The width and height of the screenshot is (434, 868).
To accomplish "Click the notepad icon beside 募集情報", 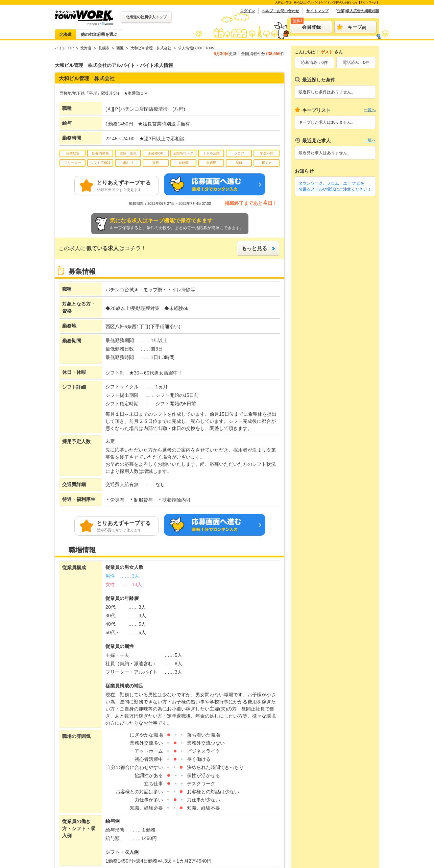I will 61,271.
